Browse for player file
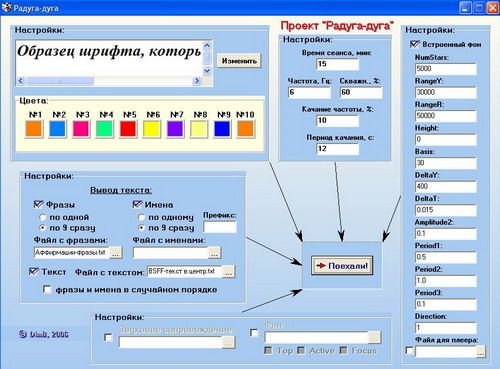The image size is (500, 369). tap(480, 352)
